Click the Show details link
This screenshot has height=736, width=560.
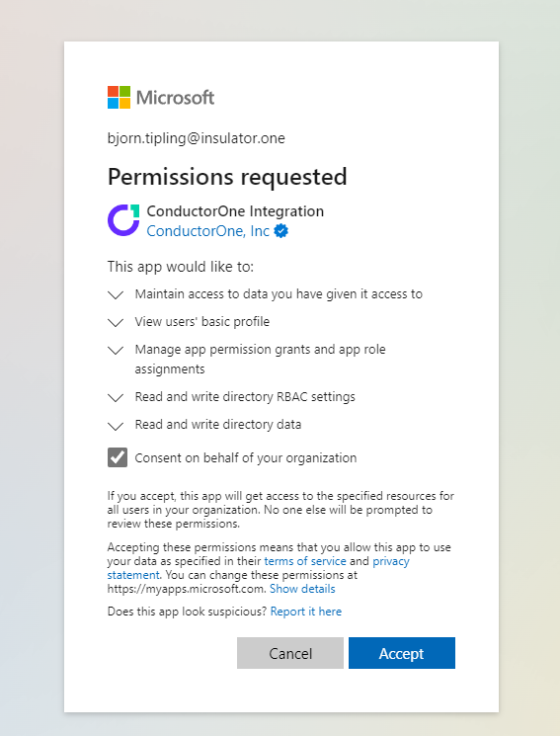tap(302, 589)
